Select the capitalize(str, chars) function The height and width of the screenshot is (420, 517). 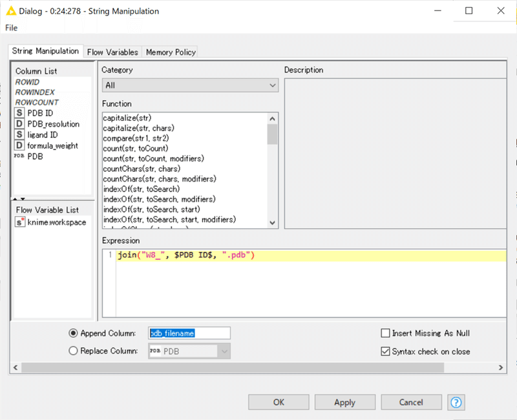point(138,128)
